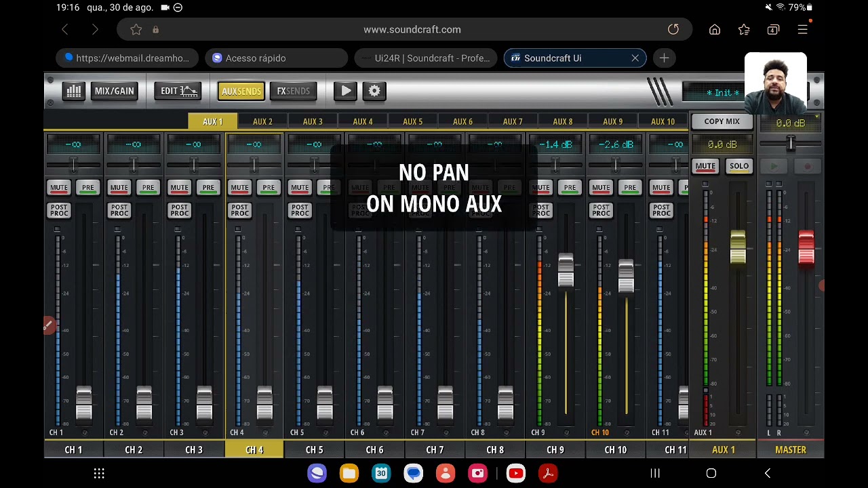The height and width of the screenshot is (488, 868).
Task: Open the EDIT channel view
Action: tap(178, 91)
